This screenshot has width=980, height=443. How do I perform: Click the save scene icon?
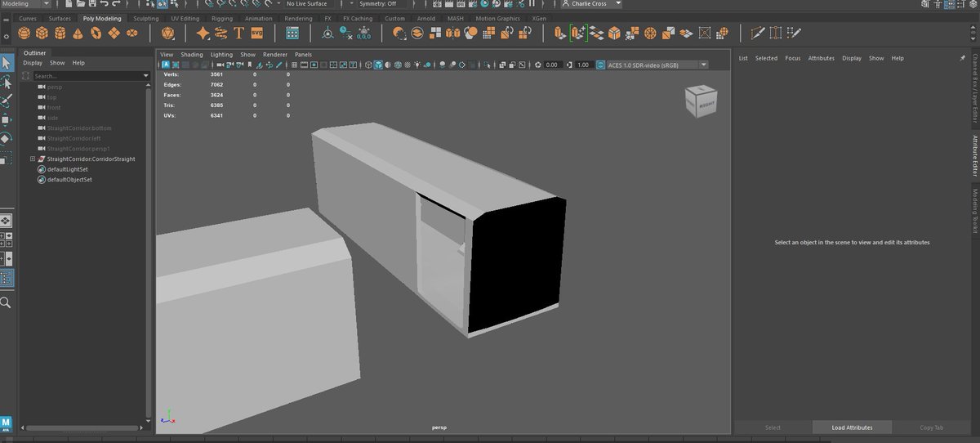(x=92, y=4)
